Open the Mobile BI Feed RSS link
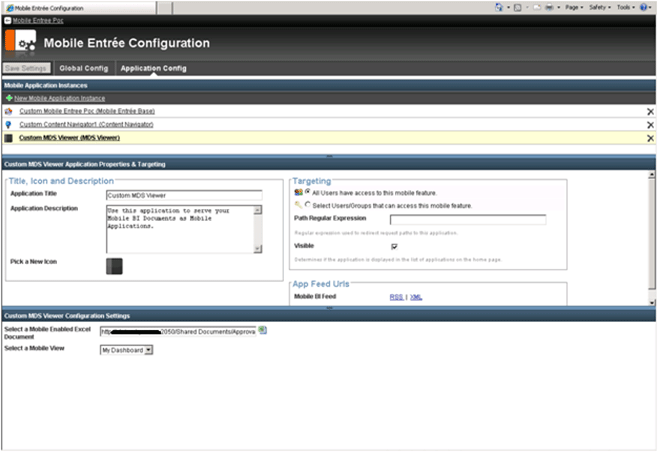Screen dimensions: 658x452 pyautogui.click(x=396, y=297)
